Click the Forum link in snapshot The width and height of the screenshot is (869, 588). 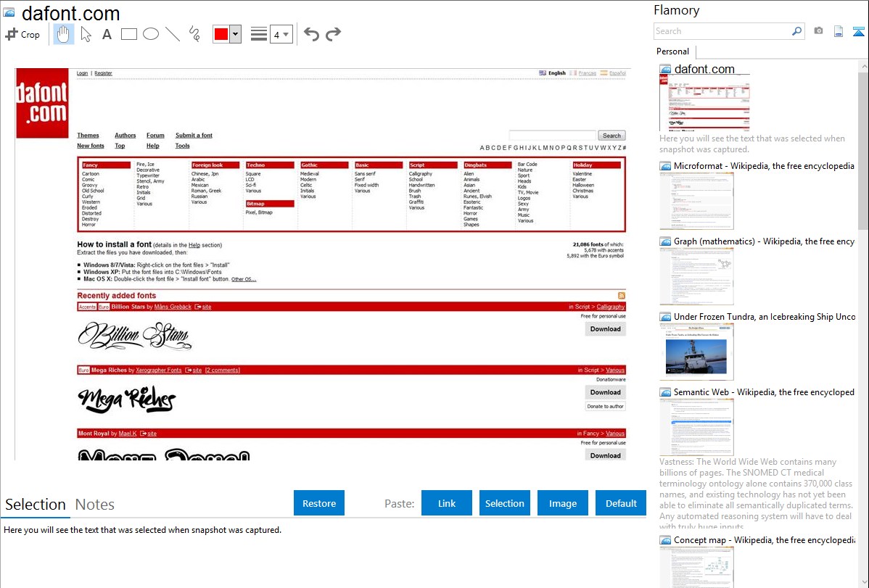point(155,136)
